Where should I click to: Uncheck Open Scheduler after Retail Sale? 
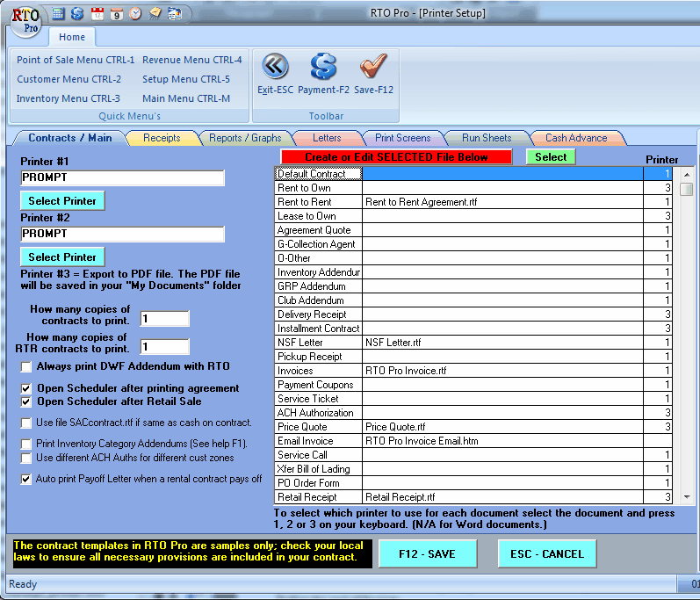point(26,401)
